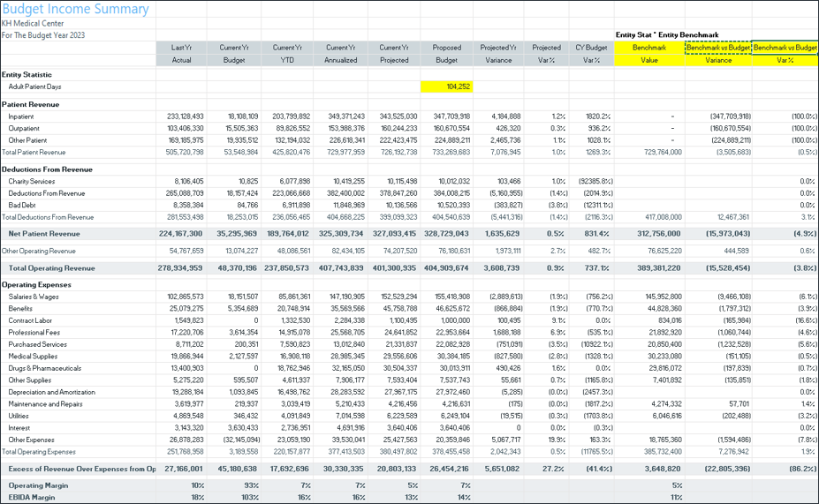The height and width of the screenshot is (504, 819).
Task: Select the Entity Statistic section heading
Action: coord(27,75)
